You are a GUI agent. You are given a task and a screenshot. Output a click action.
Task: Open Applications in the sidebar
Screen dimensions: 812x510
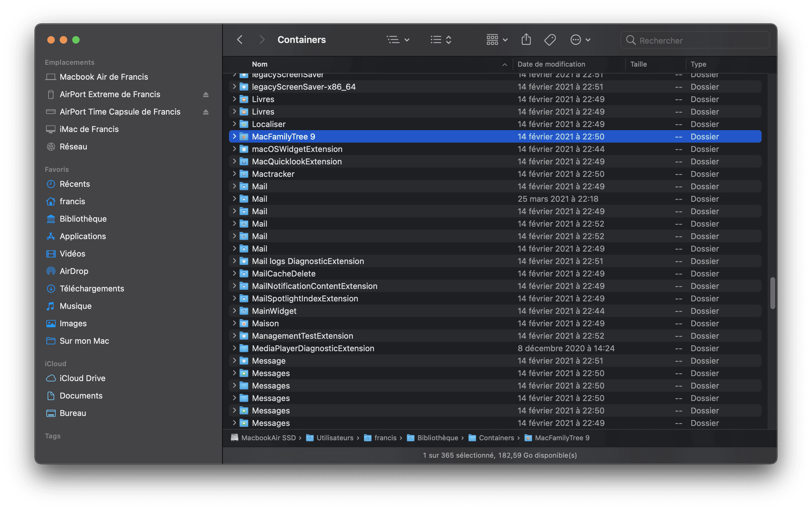(82, 236)
